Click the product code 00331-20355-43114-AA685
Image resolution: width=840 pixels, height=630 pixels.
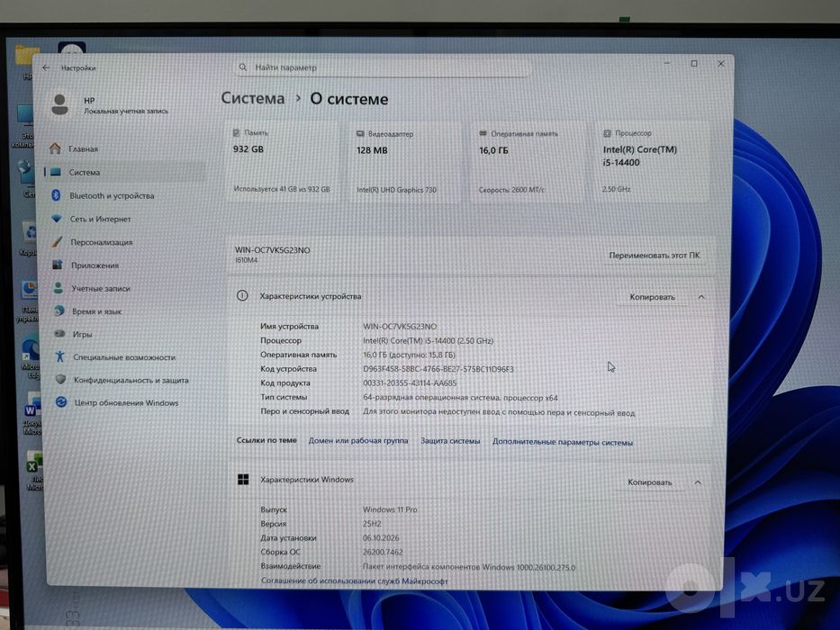[x=410, y=383]
